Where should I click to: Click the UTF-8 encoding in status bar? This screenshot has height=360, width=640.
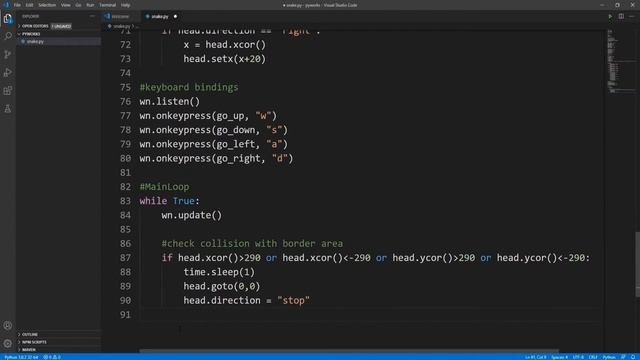click(x=578, y=357)
